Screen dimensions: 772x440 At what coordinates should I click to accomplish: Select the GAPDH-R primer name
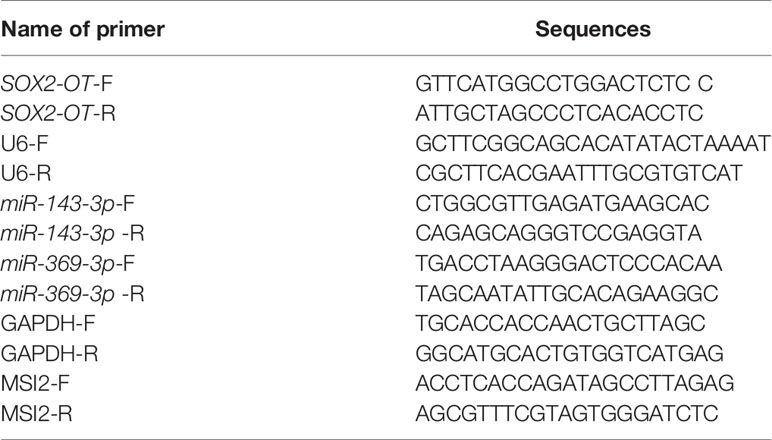50,354
